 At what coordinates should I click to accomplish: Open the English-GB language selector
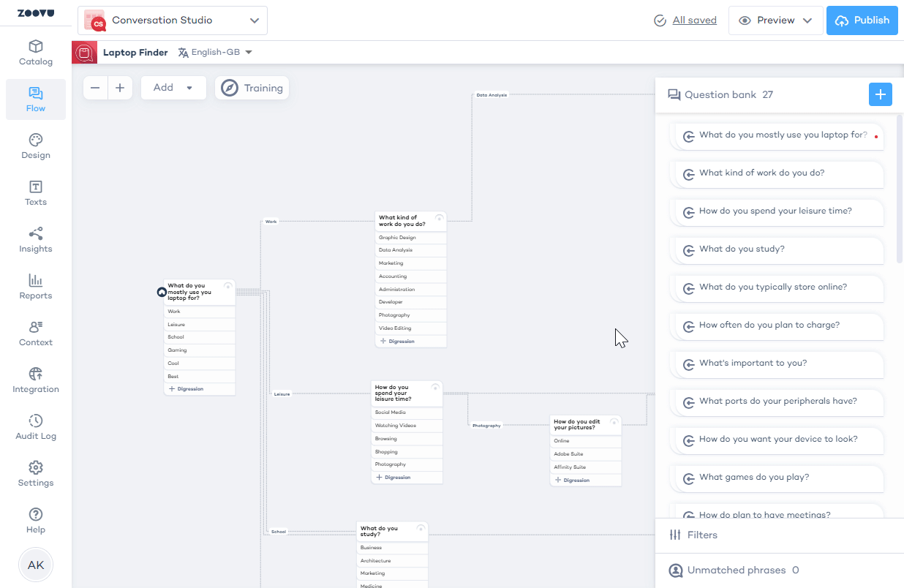216,53
